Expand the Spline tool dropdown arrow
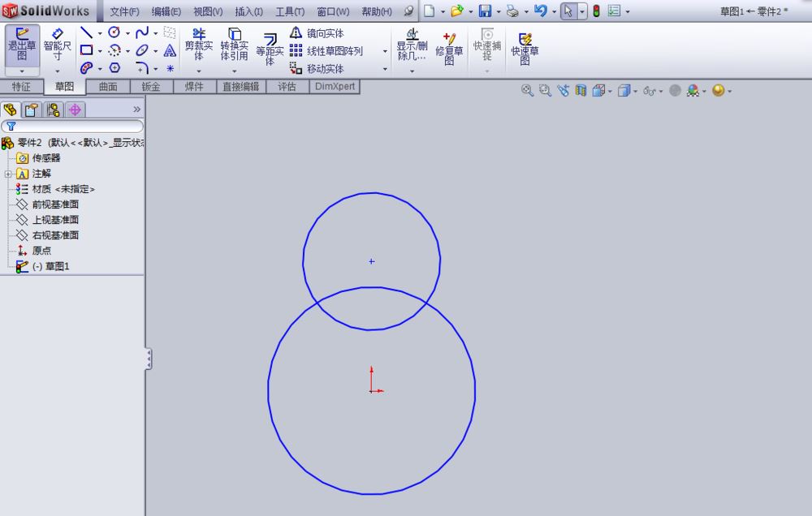This screenshot has width=812, height=516. click(x=155, y=33)
